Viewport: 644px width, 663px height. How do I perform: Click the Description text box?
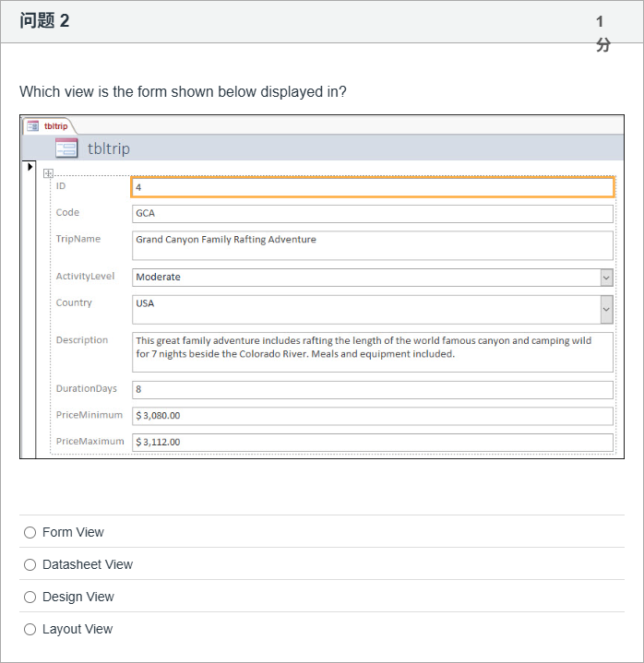(372, 352)
